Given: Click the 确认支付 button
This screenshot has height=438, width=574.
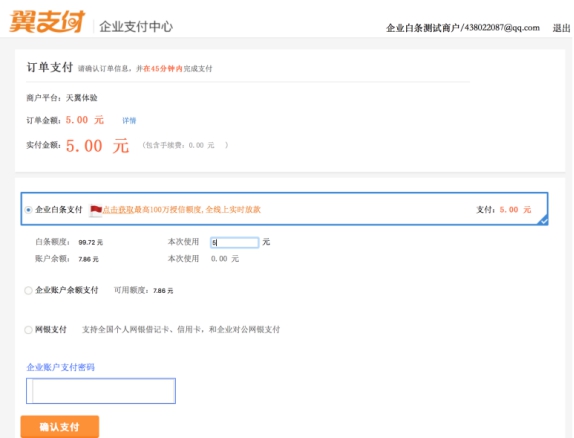Looking at the screenshot, I should 60,427.
